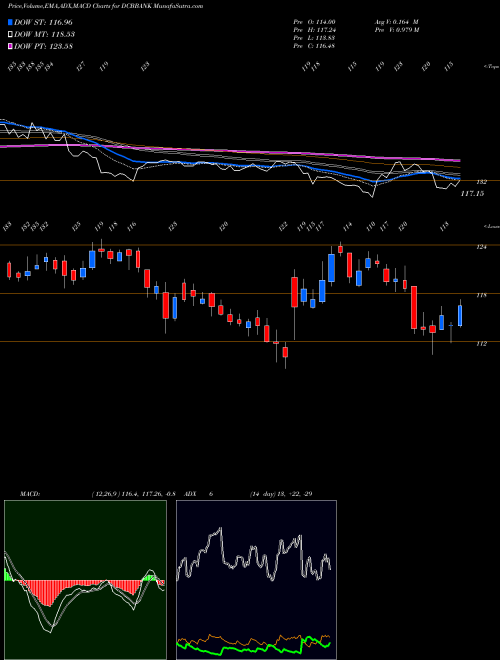The width and height of the screenshot is (500, 660).
Task: Click the '<-Lows' label at right edge
Action: [x=491, y=226]
